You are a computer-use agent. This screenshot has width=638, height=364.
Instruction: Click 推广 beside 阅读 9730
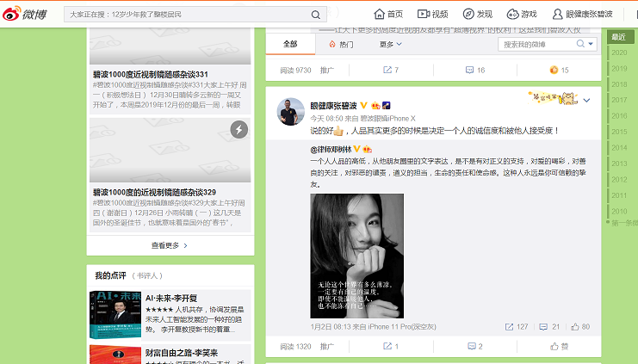click(326, 71)
